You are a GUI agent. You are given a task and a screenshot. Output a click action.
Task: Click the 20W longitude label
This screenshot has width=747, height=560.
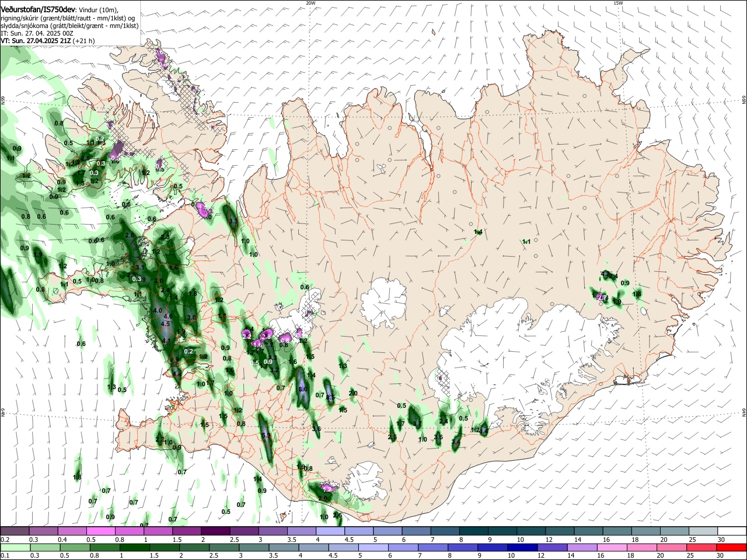pyautogui.click(x=310, y=3)
